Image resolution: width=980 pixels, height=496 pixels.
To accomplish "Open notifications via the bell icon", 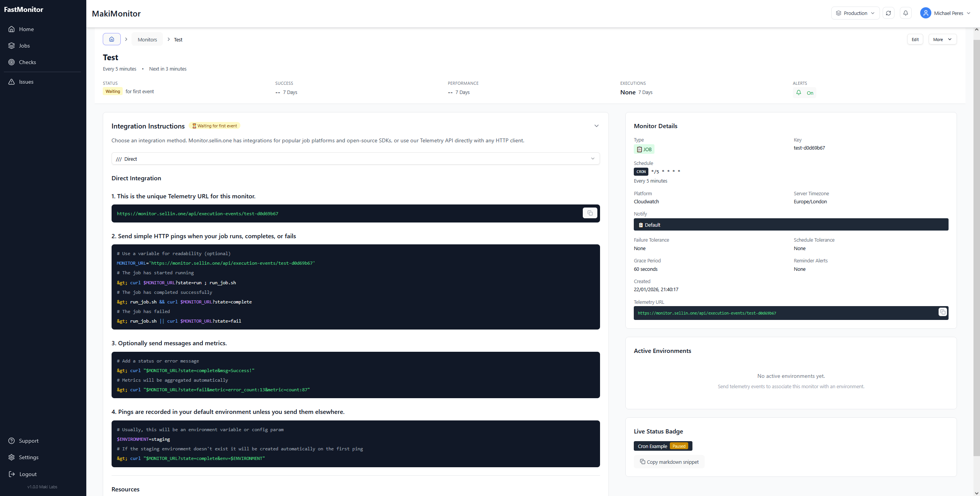I will point(905,13).
